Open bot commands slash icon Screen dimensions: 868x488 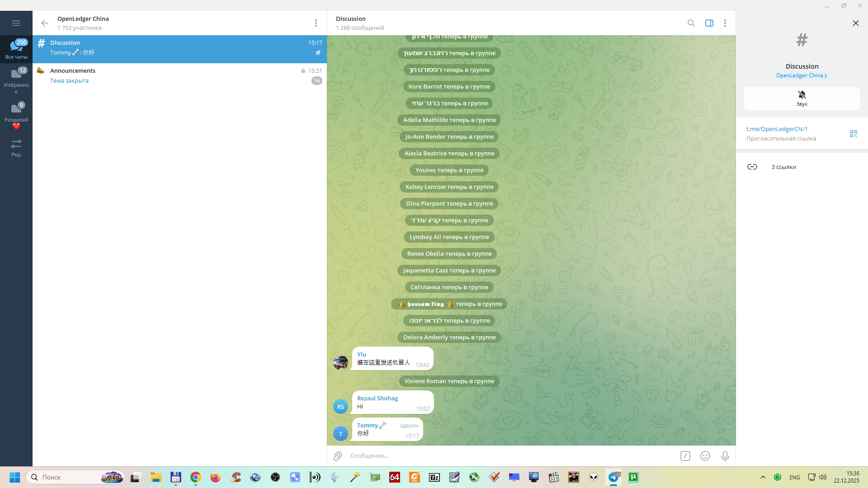click(x=685, y=456)
